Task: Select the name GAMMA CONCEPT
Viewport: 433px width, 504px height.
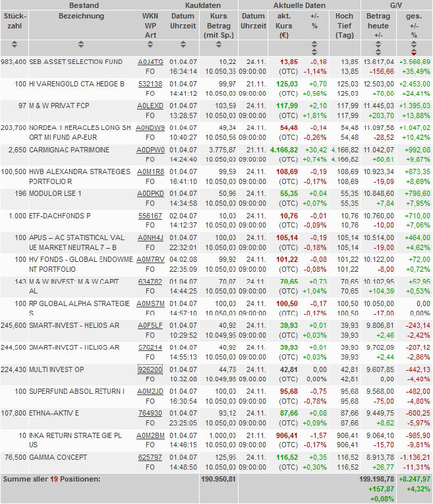Action: pos(58,457)
